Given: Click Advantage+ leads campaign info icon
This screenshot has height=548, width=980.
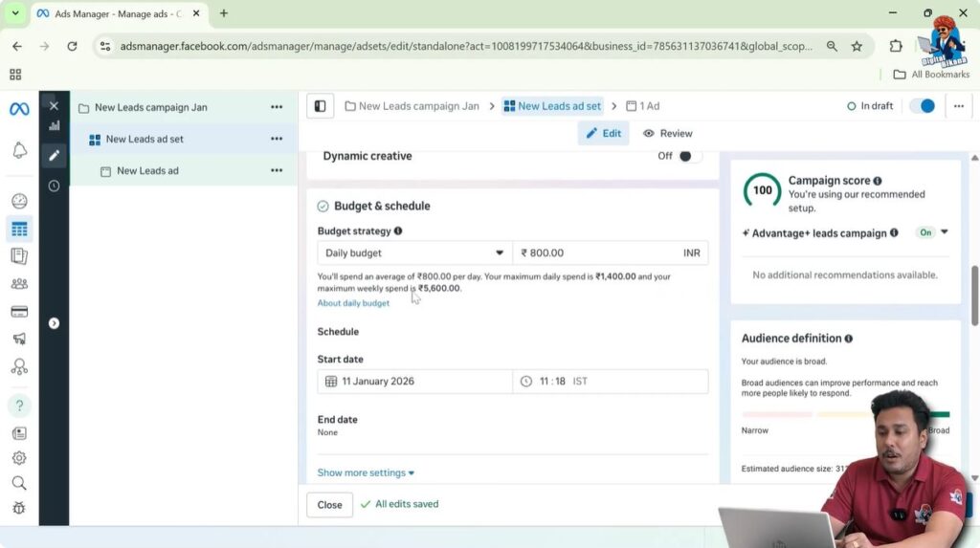Looking at the screenshot, I should click(x=894, y=233).
